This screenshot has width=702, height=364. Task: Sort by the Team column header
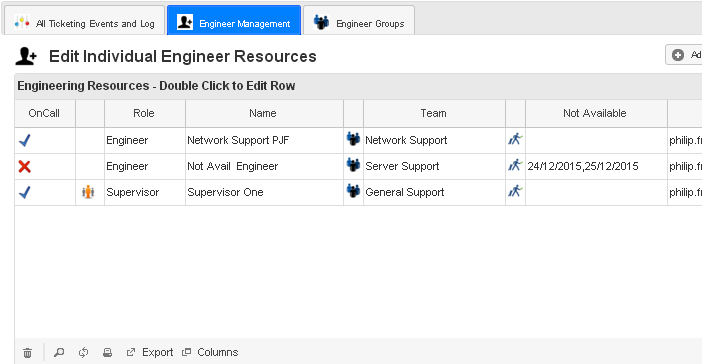(433, 113)
